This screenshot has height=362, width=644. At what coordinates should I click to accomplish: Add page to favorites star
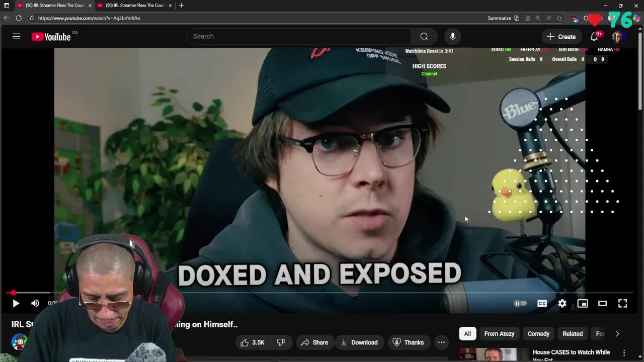(x=559, y=18)
